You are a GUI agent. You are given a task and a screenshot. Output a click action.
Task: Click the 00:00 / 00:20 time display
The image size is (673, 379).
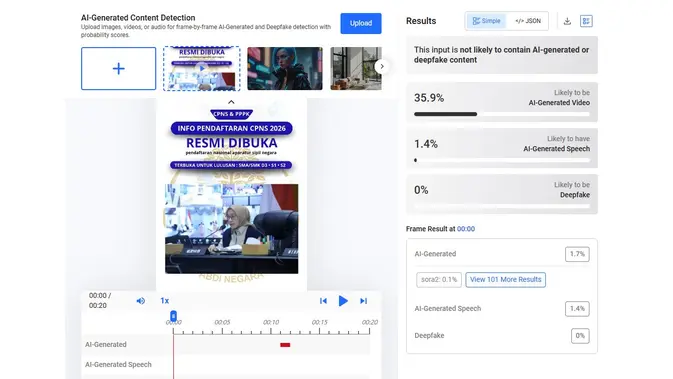[100, 300]
